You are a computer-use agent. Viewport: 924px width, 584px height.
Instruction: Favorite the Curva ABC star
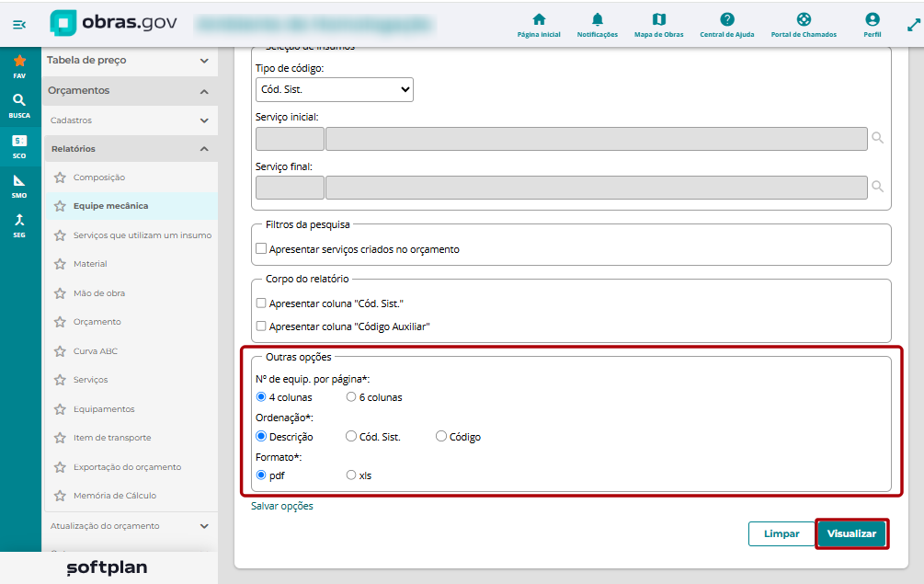60,351
